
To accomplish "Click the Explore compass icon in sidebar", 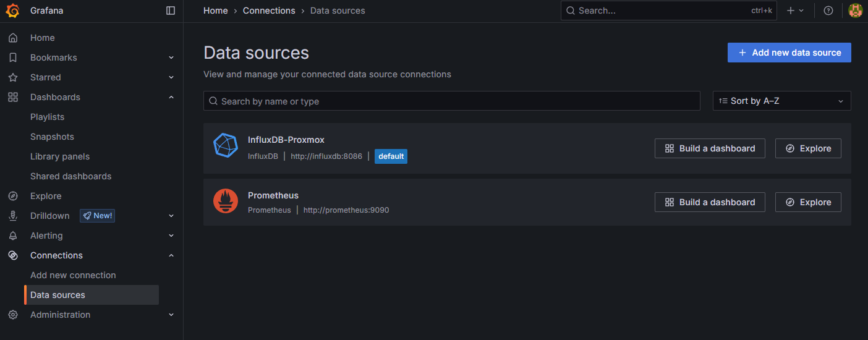I will pos(13,196).
